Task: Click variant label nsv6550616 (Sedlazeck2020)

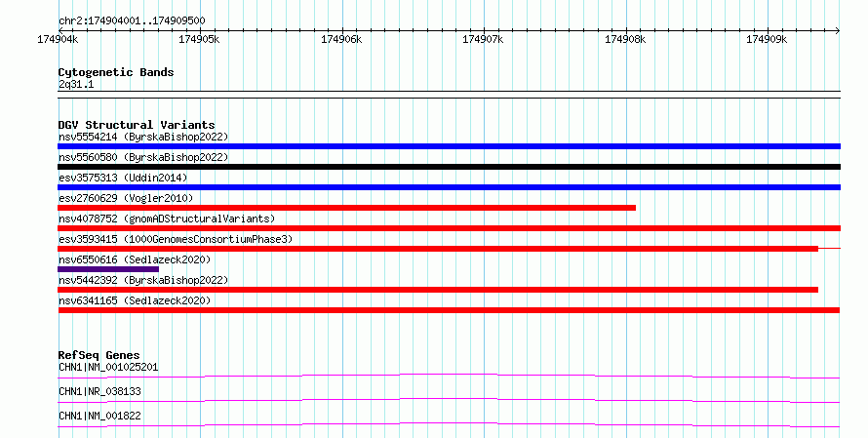Action: pos(135,259)
